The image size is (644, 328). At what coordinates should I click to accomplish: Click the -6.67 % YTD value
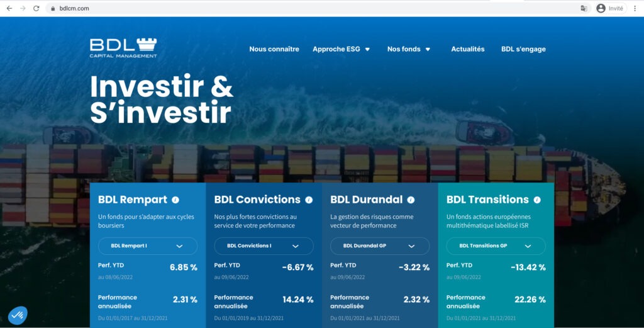click(297, 267)
